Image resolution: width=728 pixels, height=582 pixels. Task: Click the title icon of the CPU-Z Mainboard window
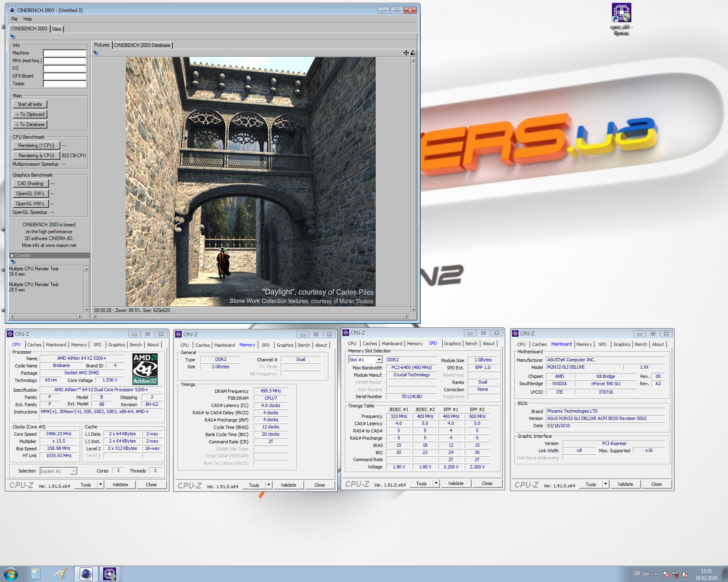(515, 333)
